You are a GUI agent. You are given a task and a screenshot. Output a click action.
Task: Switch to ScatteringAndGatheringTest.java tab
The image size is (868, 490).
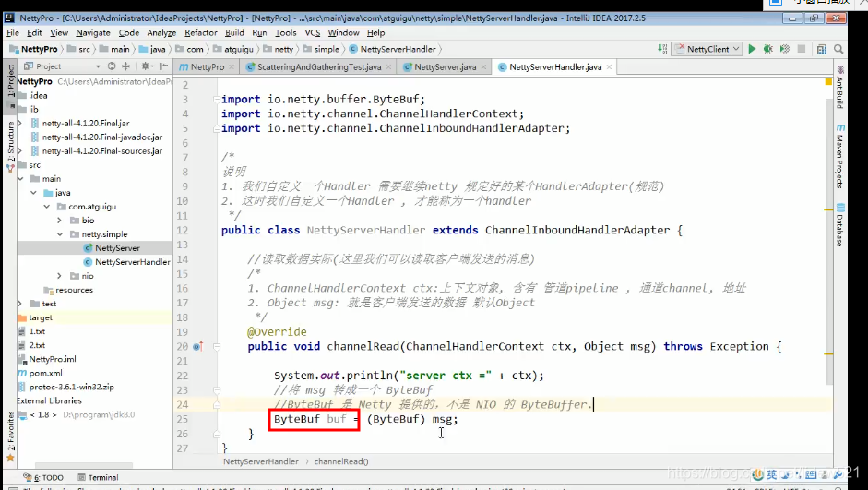click(x=318, y=67)
